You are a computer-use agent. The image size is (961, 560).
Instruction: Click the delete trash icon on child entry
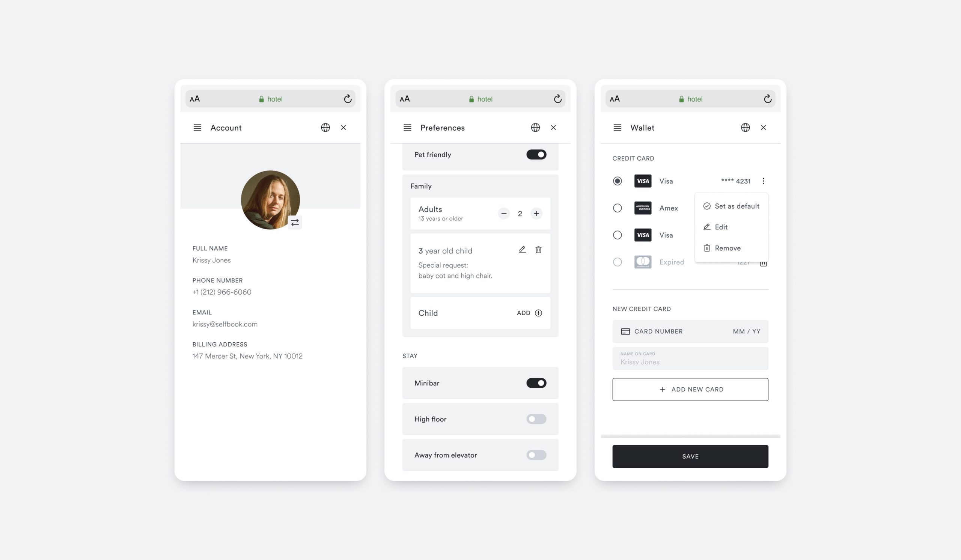point(538,249)
